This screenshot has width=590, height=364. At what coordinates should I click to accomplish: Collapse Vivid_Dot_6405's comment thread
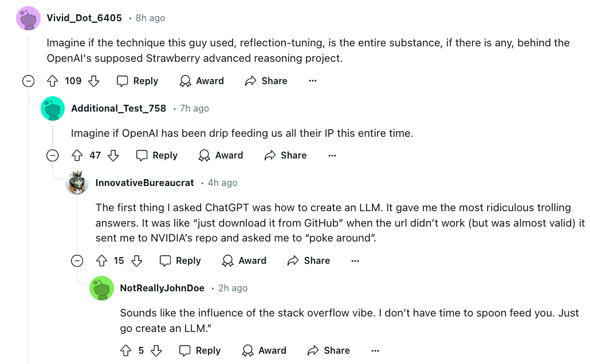[x=28, y=81]
